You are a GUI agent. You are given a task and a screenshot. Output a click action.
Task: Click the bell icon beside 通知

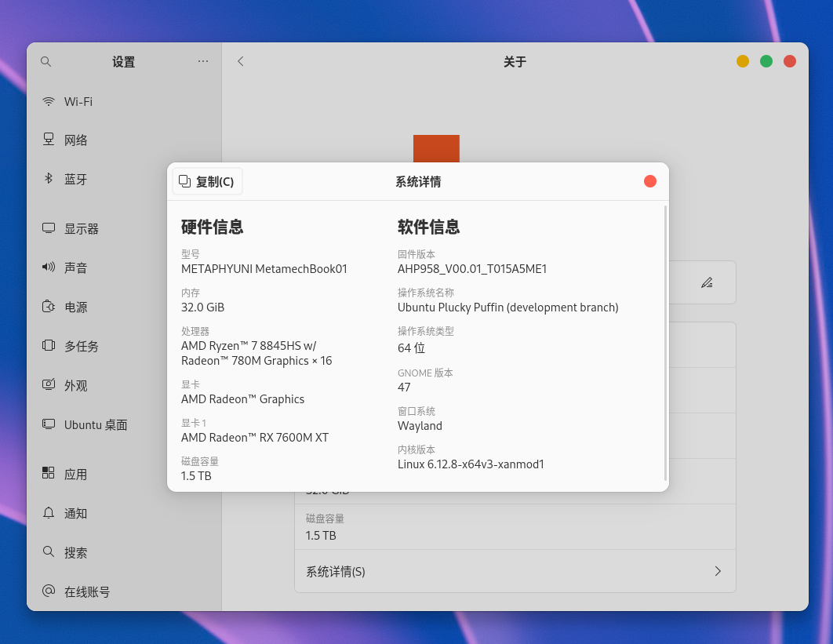49,513
